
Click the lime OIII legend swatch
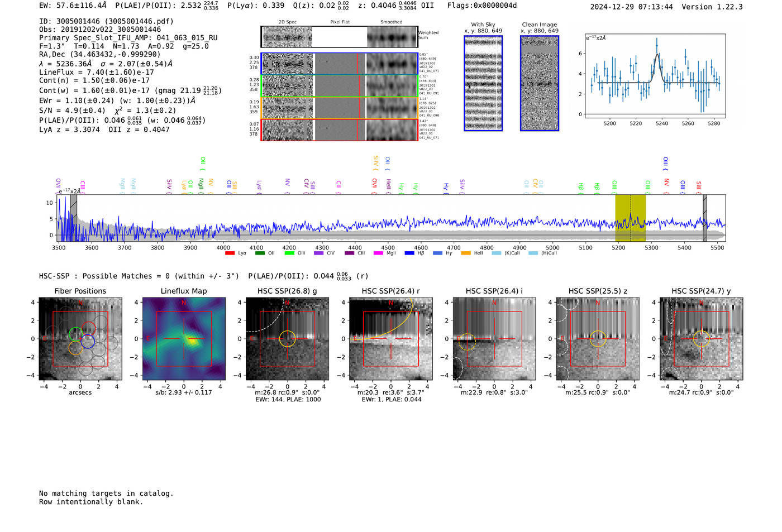[289, 253]
